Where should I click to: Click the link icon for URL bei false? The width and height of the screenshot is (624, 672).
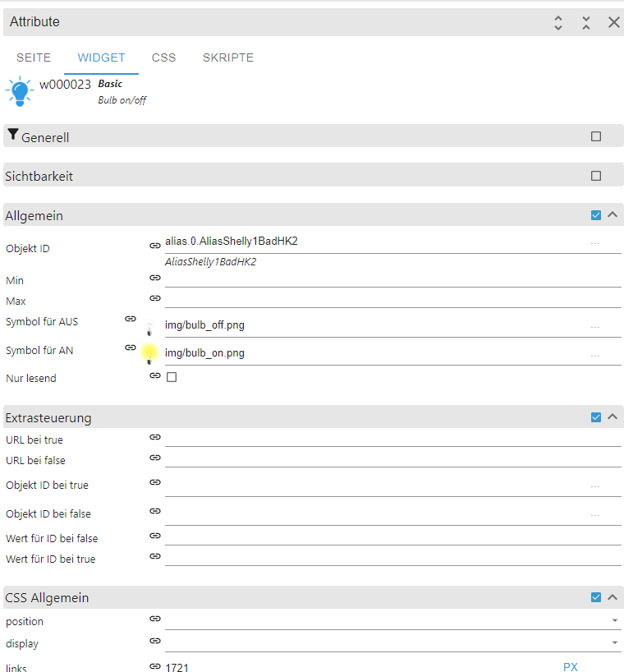(x=155, y=458)
